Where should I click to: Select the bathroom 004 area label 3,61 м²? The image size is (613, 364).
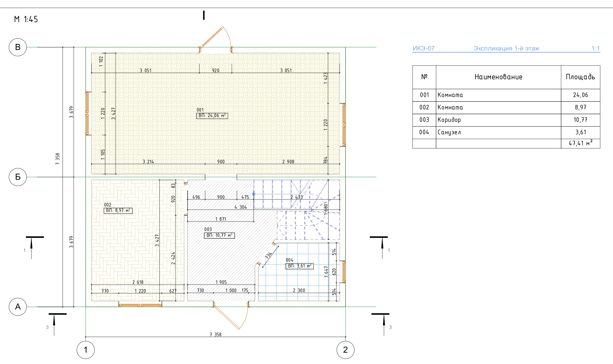299,266
